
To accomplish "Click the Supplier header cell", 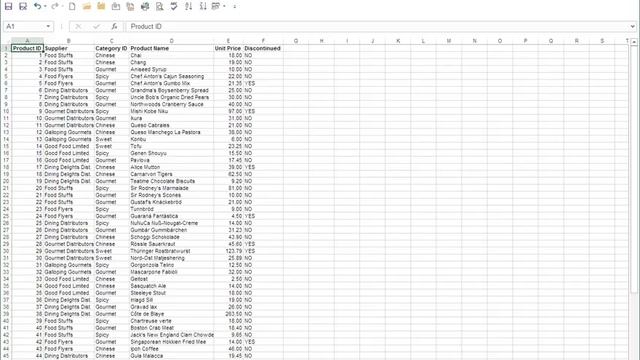I will tap(69, 48).
